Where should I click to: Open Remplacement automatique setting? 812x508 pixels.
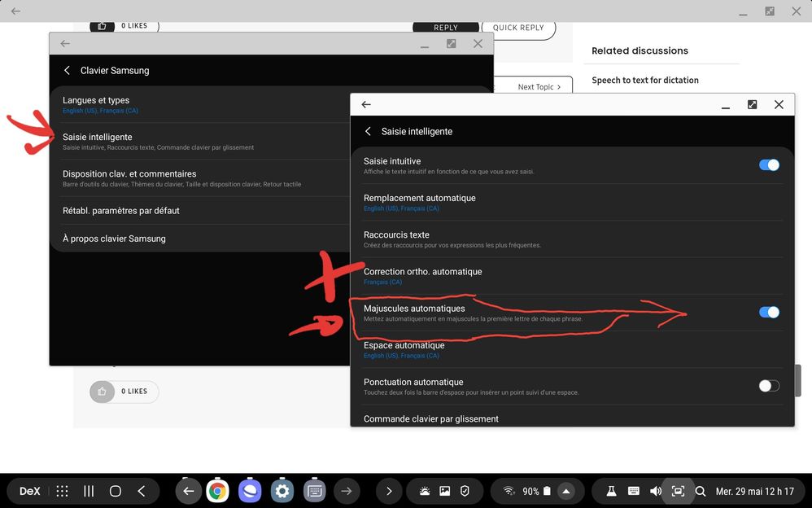pos(572,202)
